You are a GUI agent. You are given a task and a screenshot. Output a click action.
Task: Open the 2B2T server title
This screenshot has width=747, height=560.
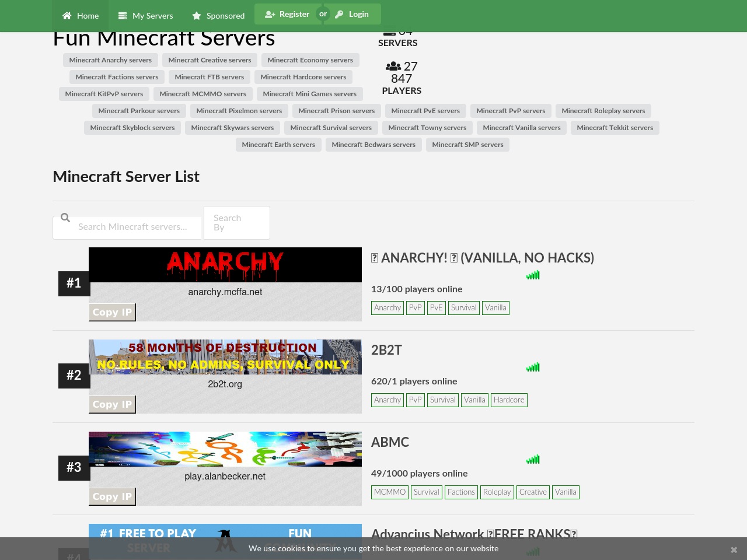coord(386,350)
